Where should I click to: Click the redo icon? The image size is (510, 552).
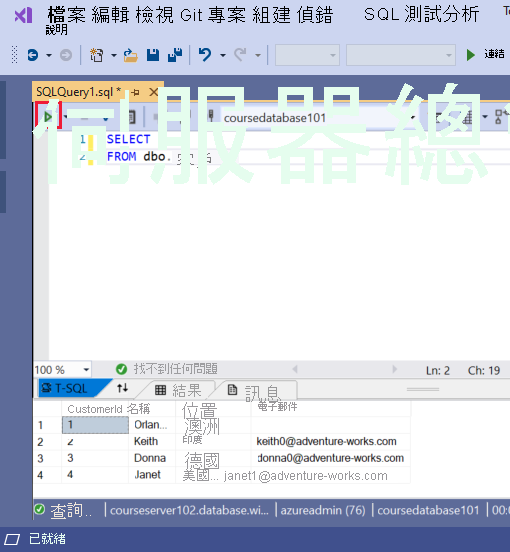tap(240, 55)
